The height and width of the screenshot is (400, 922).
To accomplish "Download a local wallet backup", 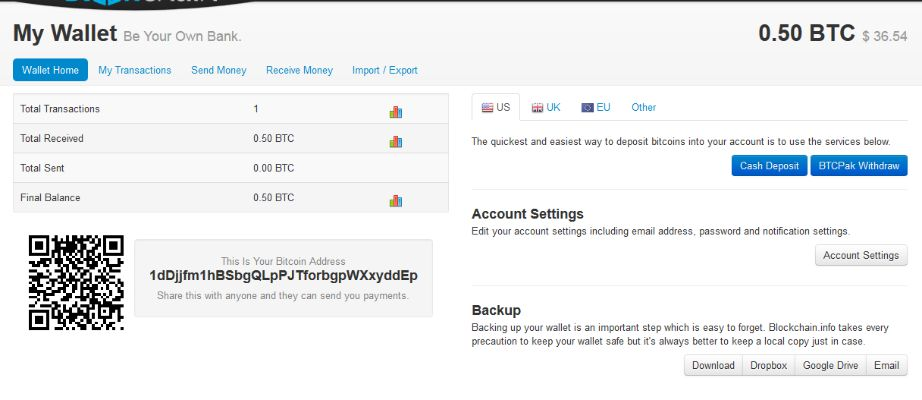I will point(713,365).
